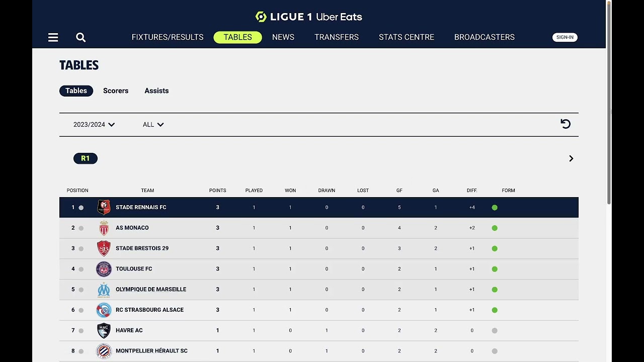Click green form dot for Toulouse FC
This screenshot has height=362, width=644.
point(495,269)
